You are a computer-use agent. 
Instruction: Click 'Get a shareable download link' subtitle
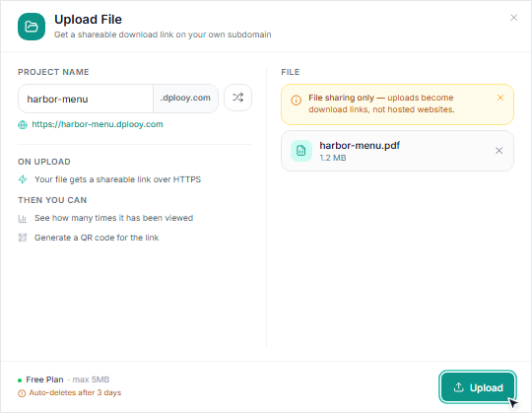tap(163, 34)
